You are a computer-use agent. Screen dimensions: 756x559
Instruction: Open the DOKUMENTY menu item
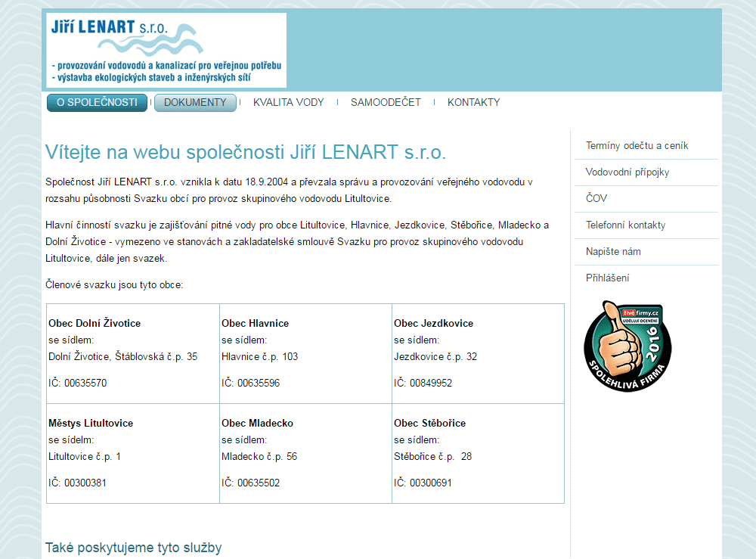pyautogui.click(x=195, y=103)
